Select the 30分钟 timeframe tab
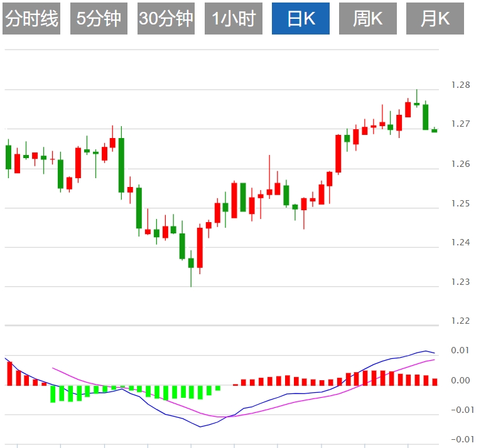 [166, 18]
